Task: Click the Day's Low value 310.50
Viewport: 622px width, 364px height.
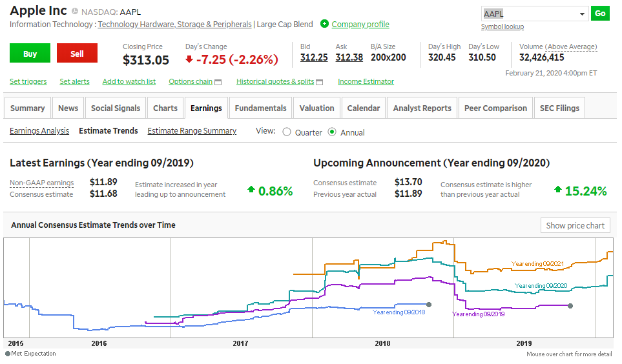Action: (482, 57)
